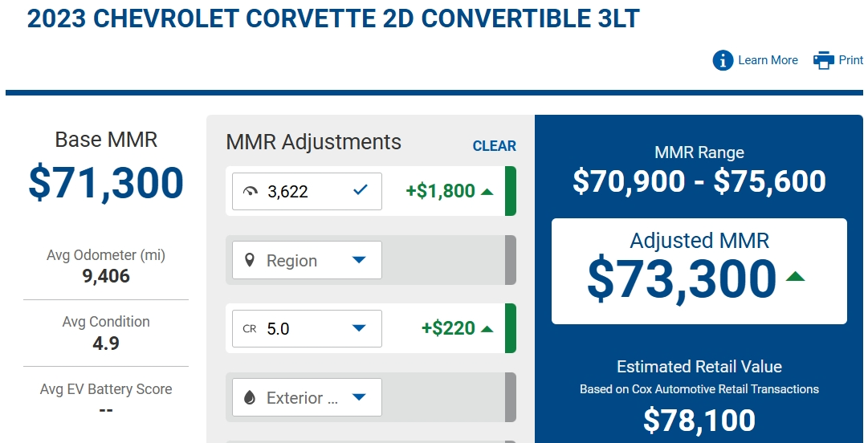Clear all MMR adjustments
Viewport: 868px width, 443px height.
tap(494, 146)
